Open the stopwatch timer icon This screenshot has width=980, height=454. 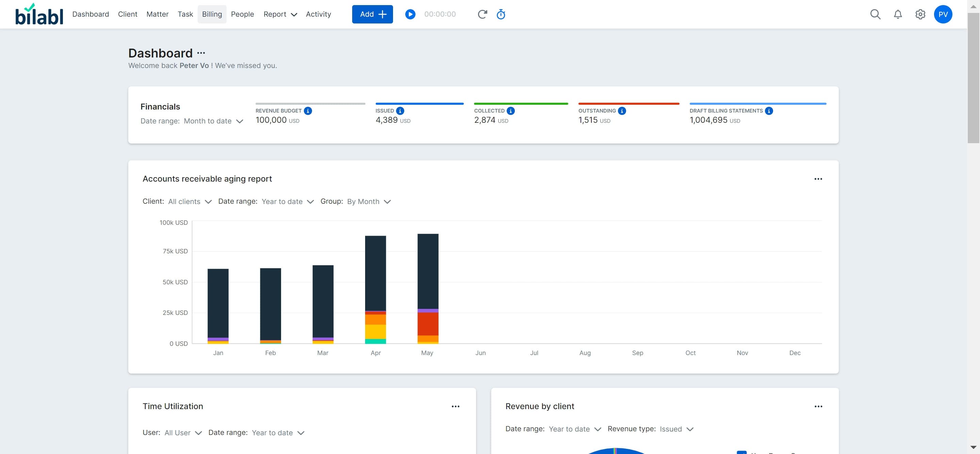coord(501,14)
